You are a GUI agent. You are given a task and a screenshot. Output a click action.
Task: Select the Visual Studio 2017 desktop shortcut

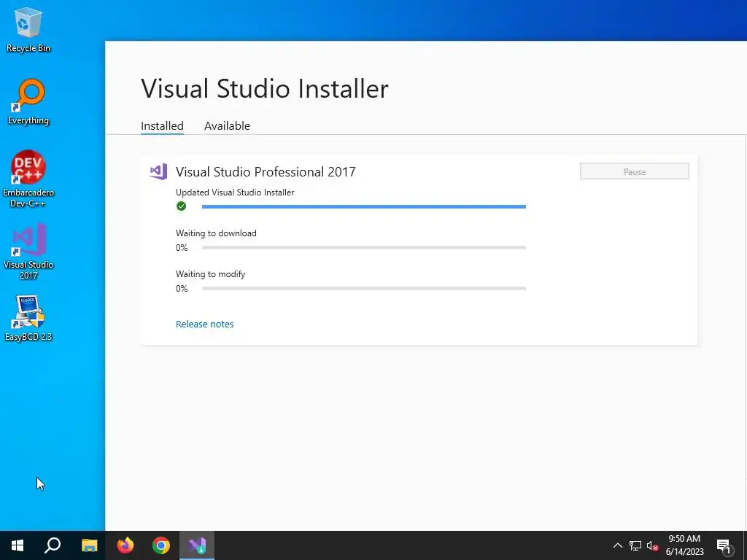(x=28, y=251)
